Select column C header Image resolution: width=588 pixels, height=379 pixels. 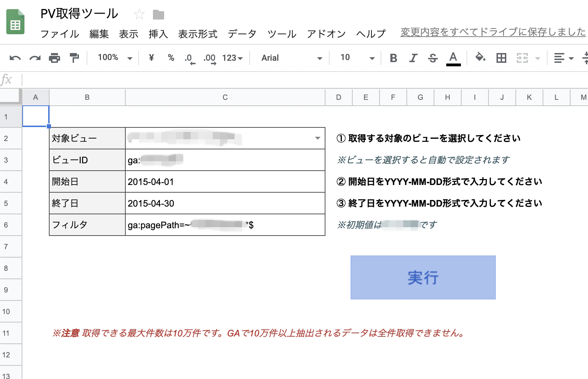click(225, 97)
